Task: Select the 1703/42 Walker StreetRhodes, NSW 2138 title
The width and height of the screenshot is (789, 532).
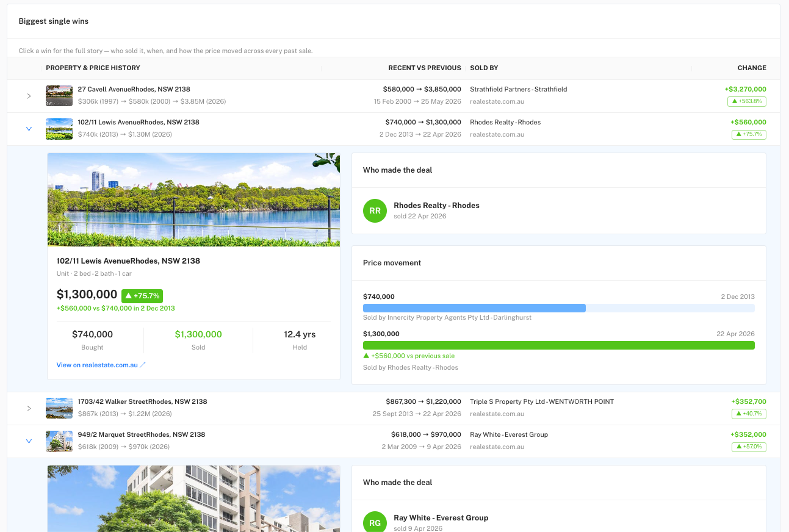Action: tap(142, 401)
